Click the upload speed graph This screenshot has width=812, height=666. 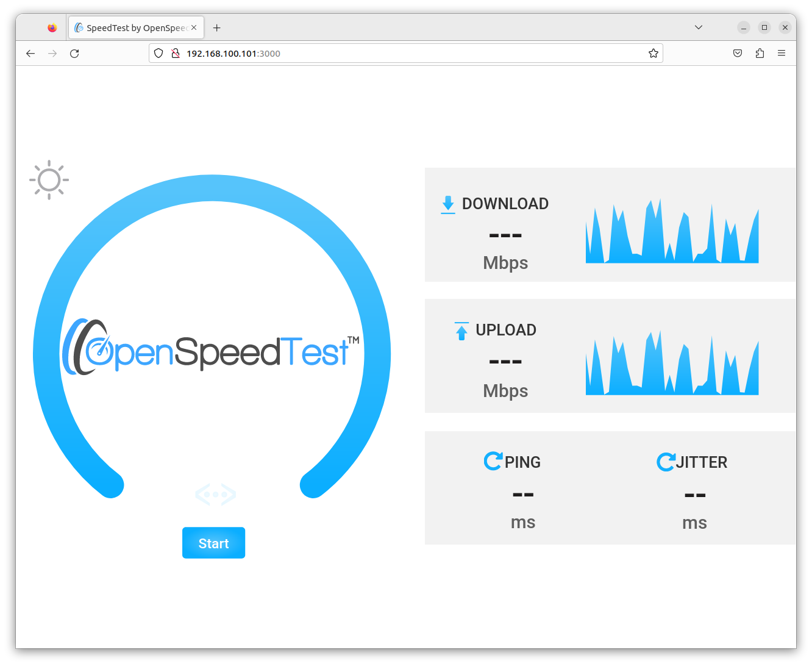pos(672,363)
